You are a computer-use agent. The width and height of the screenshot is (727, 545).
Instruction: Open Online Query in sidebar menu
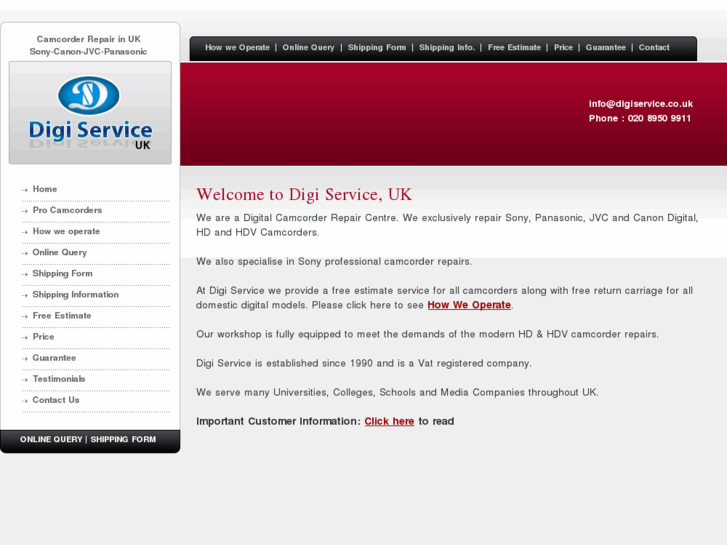point(60,252)
